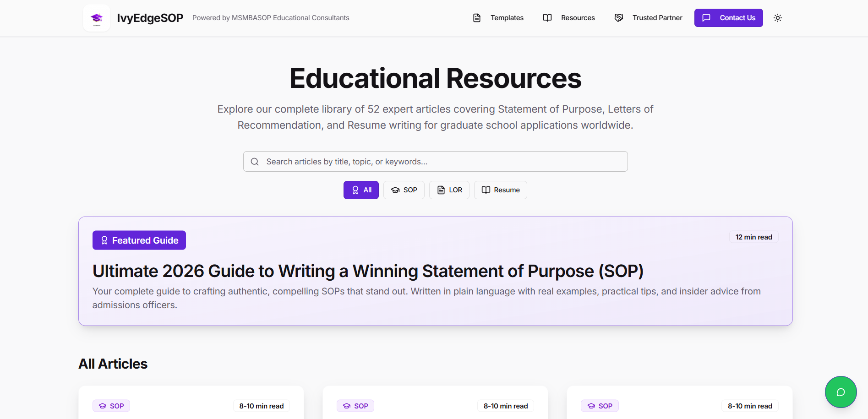Screen dimensions: 868x419
Task: Go to the Resources page
Action: 578,18
